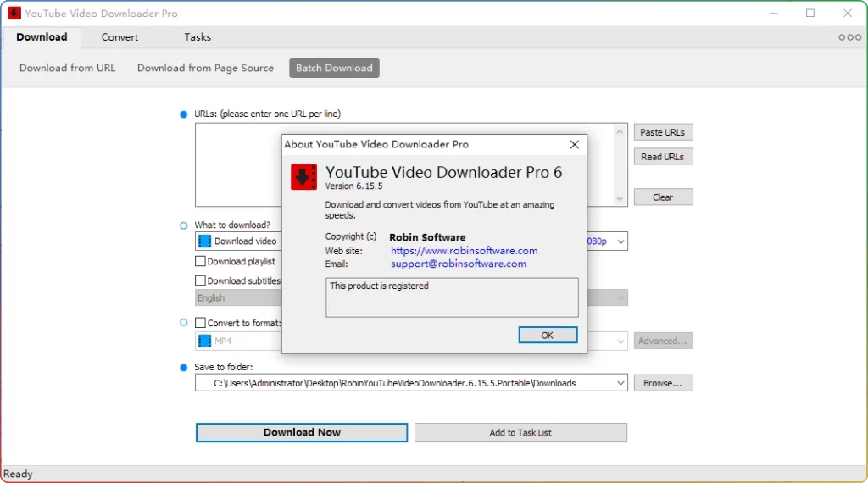Screen dimensions: 868x483
Task: Click the Read URLs button
Action: (x=663, y=157)
